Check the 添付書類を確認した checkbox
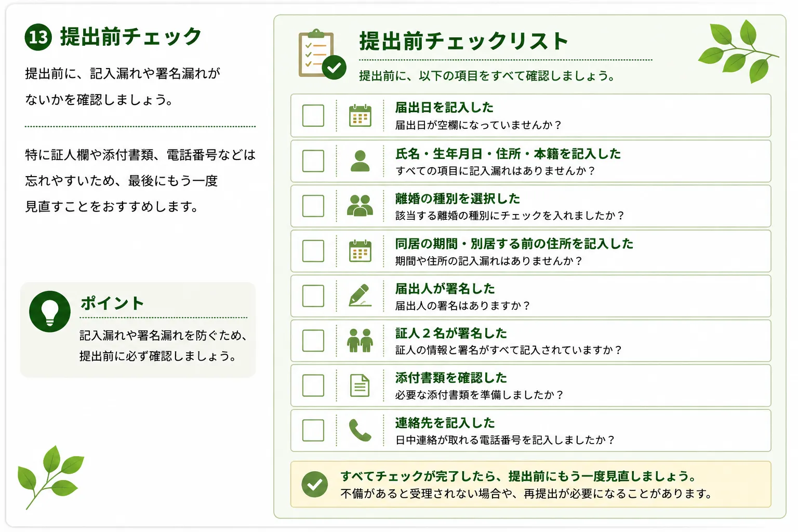The image size is (798, 532). 313,385
